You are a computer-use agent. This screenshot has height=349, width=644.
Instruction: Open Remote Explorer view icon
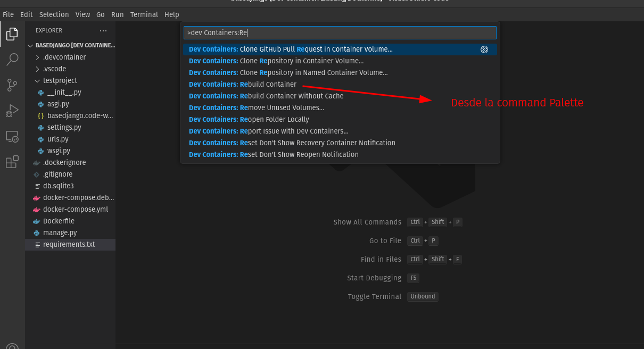(x=12, y=137)
